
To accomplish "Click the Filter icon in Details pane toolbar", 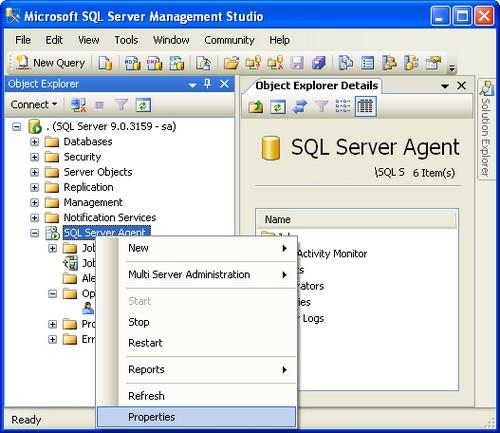I will point(321,107).
